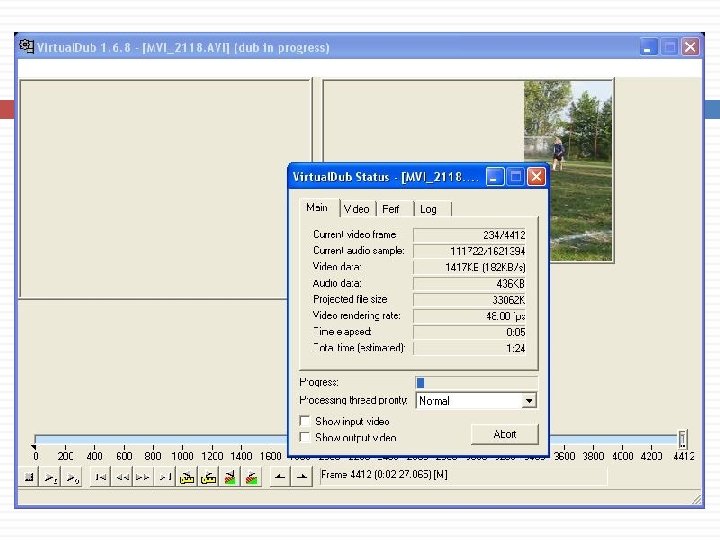Start output playback button

pos(72,478)
